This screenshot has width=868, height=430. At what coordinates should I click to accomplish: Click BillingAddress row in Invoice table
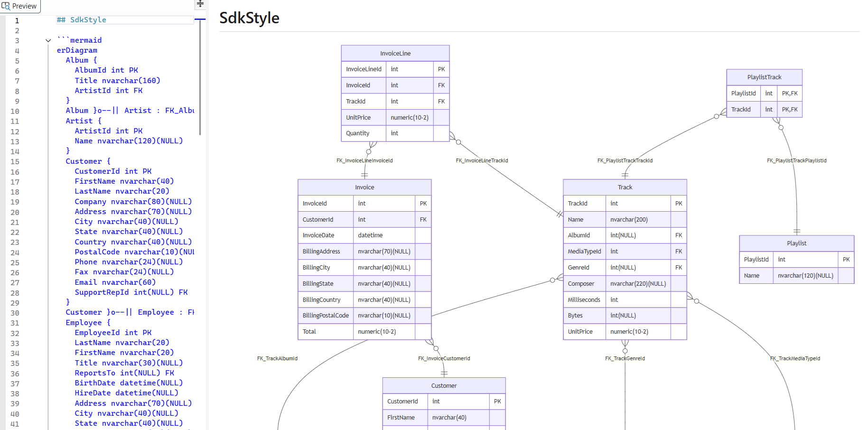(364, 252)
